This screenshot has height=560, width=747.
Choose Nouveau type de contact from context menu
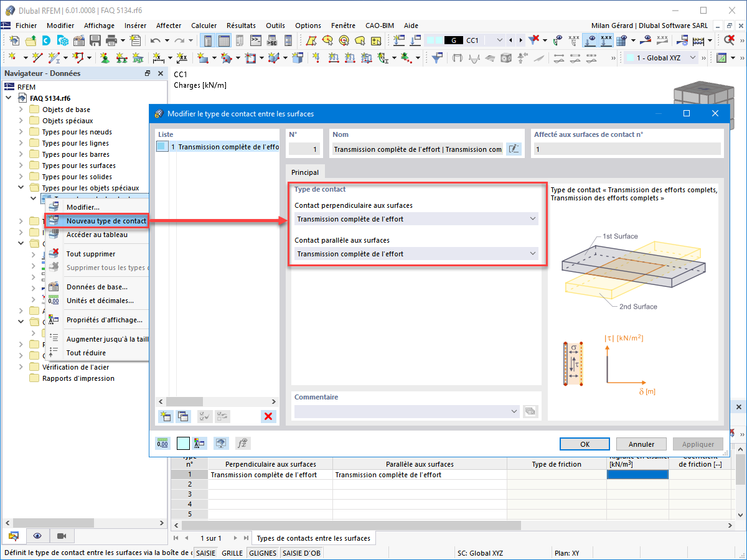[97, 221]
